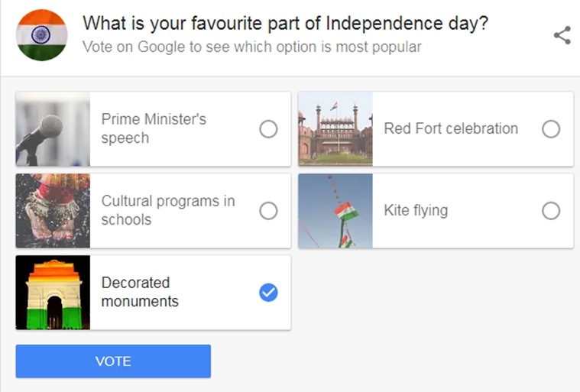This screenshot has width=580, height=392.
Task: Click the "Prime Minister's speech" option text
Action: pos(154,129)
